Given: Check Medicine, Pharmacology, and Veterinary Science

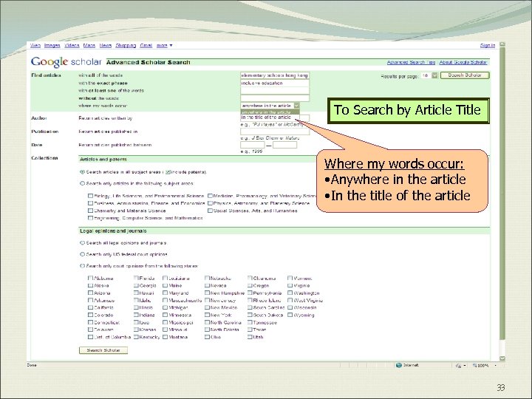Looking at the screenshot, I should click(210, 196).
